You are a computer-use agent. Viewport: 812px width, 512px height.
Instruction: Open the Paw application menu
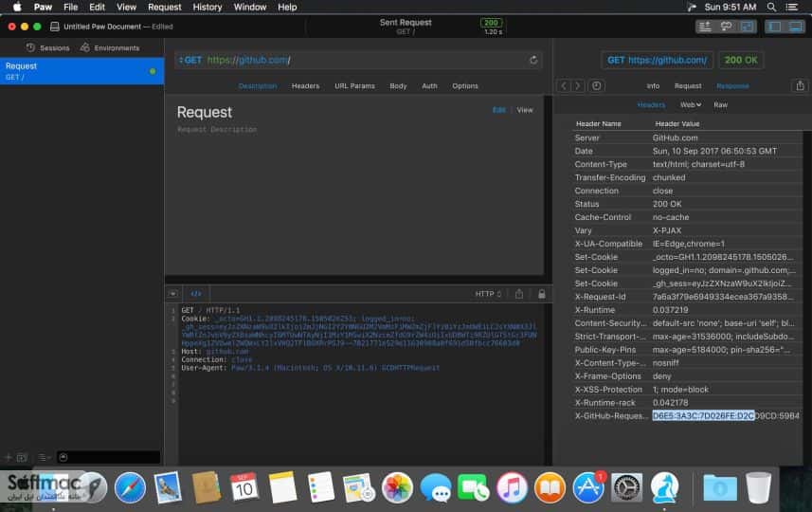click(x=43, y=8)
